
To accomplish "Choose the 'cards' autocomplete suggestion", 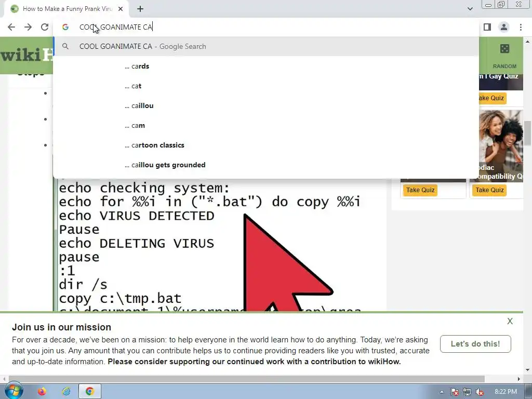I will (266, 66).
